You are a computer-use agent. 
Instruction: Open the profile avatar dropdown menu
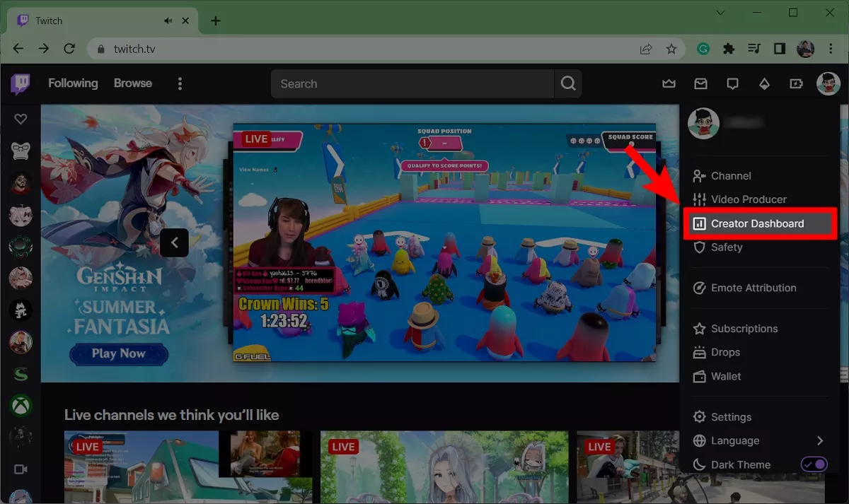(x=828, y=84)
